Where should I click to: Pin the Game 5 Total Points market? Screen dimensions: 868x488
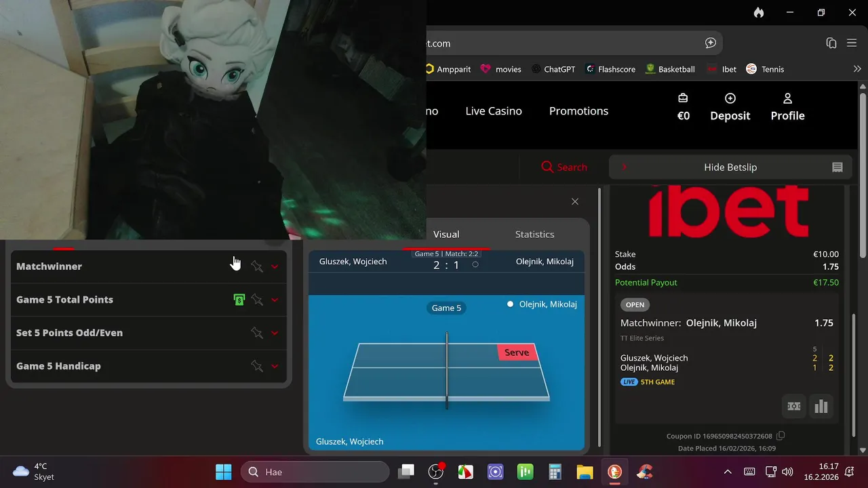pos(257,300)
